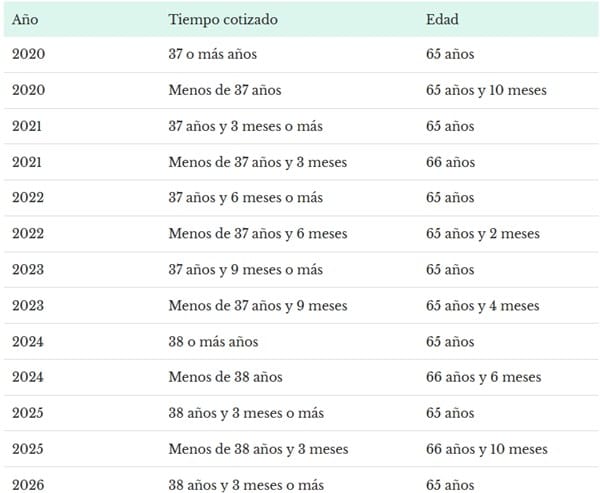Image resolution: width=600 pixels, height=493 pixels.
Task: Click the "Edad" column header
Action: [x=442, y=19]
